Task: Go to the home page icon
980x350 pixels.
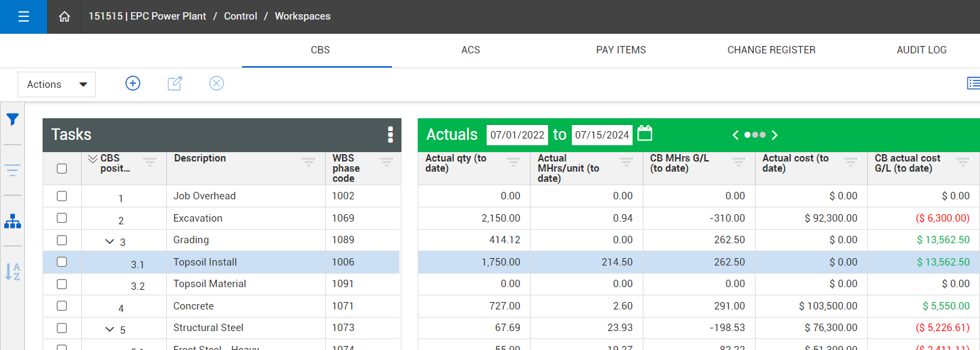Action: [x=64, y=17]
